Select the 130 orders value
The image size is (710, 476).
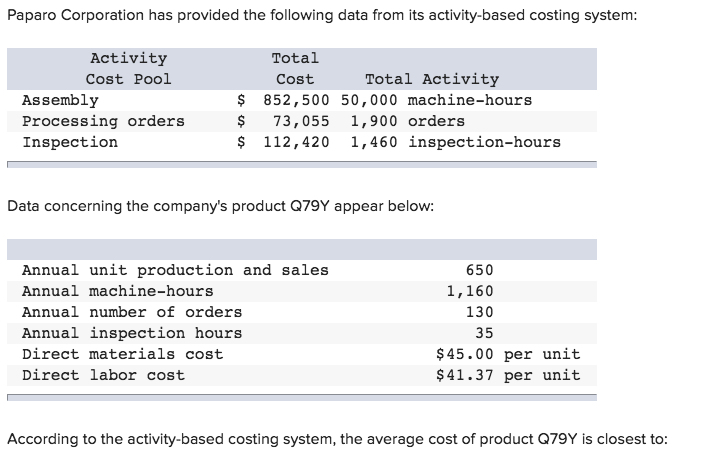point(480,312)
